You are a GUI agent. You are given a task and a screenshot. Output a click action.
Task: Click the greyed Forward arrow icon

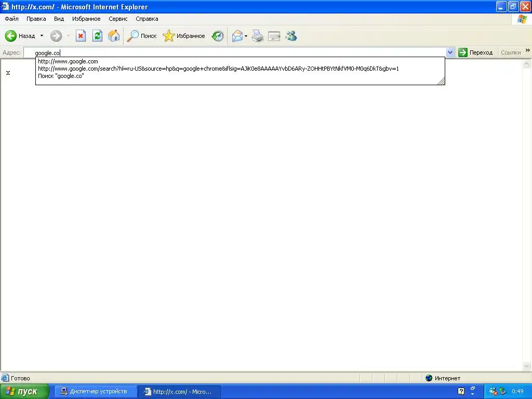click(x=56, y=36)
